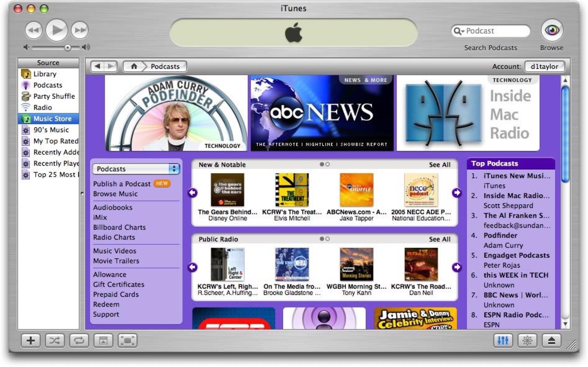Open Adam Curry Podfinder banner
This screenshot has height=367, width=588.
[176, 113]
